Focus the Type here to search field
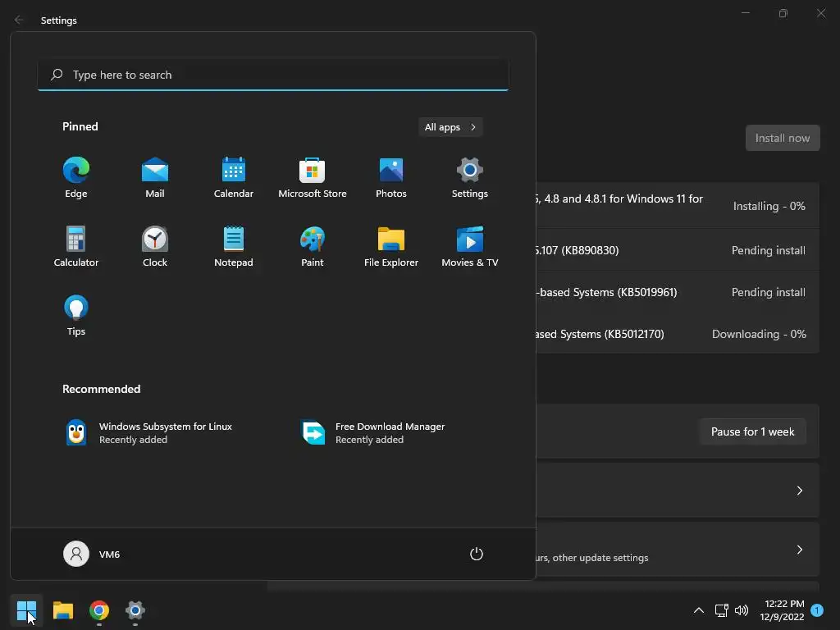Viewport: 840px width, 630px height. click(273, 75)
